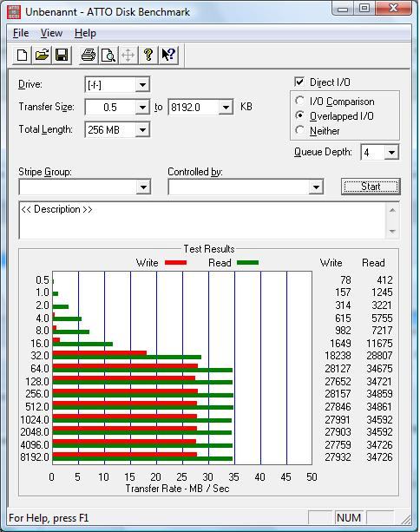The width and height of the screenshot is (420, 532).
Task: Click the red Write legend swatch
Action: coord(176,263)
